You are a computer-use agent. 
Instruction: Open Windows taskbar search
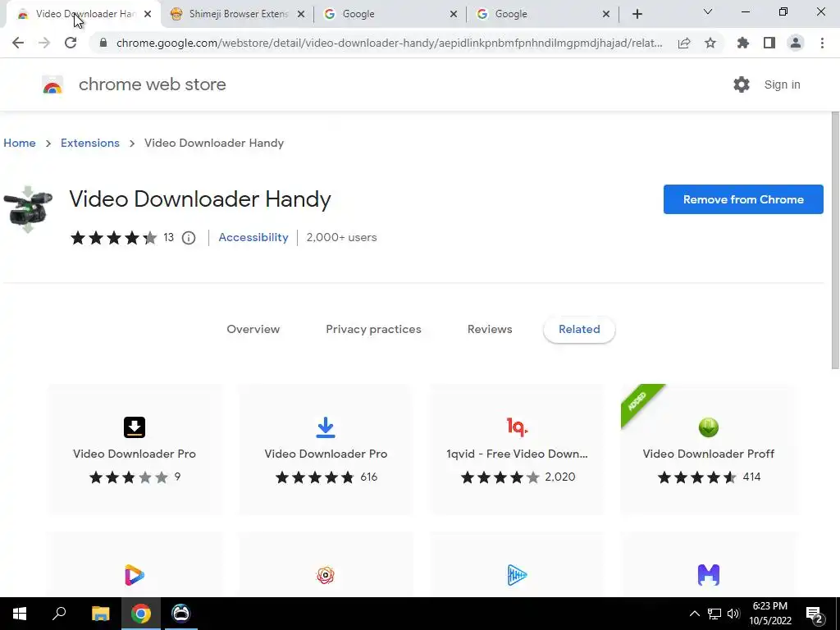tap(59, 614)
